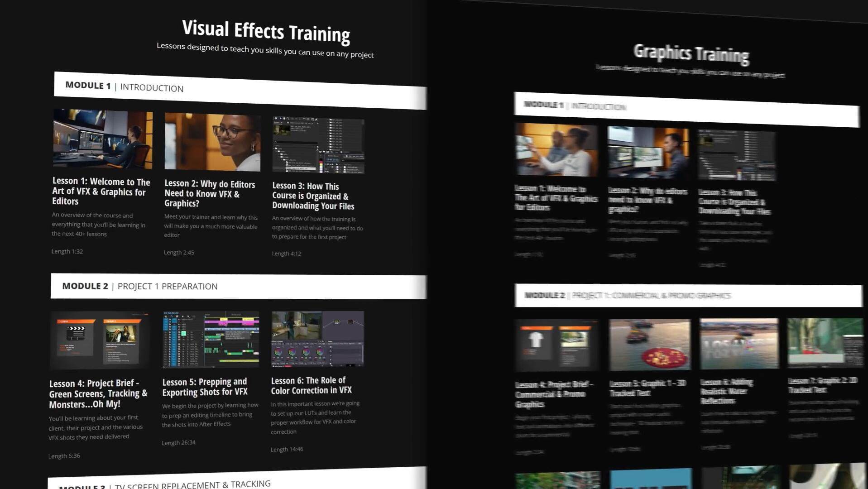Click description 'You'll be learning about your first client'
The height and width of the screenshot is (489, 868).
[x=96, y=427]
